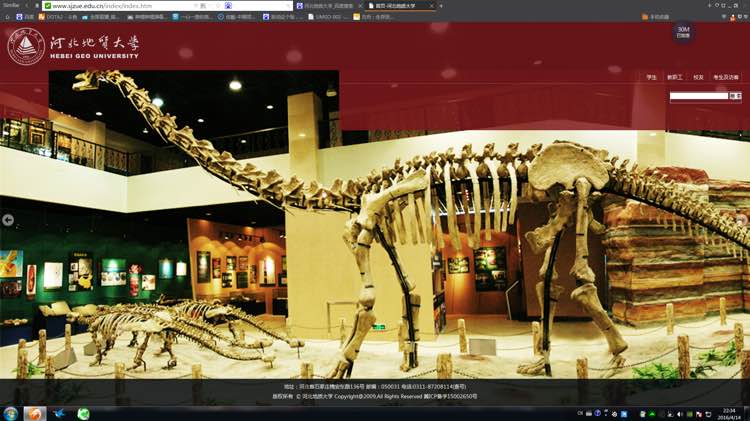Click the address bar showing www.sjzue.edu.cn

(167, 6)
